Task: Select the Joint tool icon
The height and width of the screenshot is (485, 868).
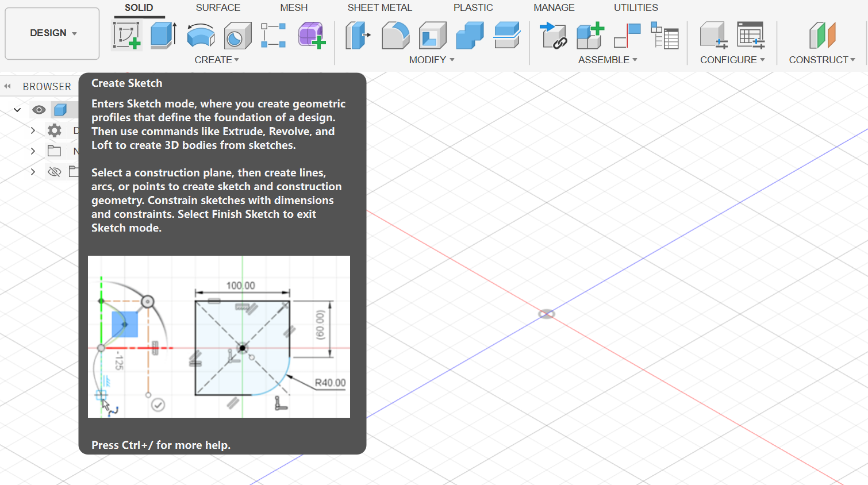Action: tap(627, 35)
